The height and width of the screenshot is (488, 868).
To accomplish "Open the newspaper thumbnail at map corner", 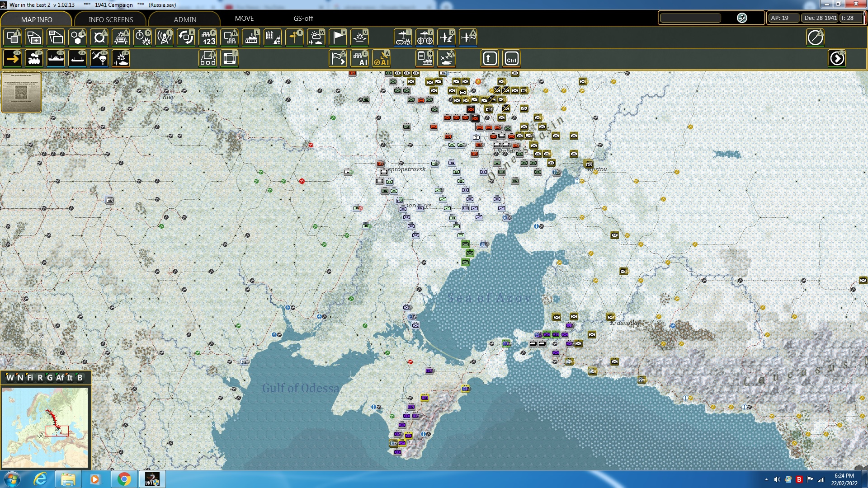I will point(21,92).
